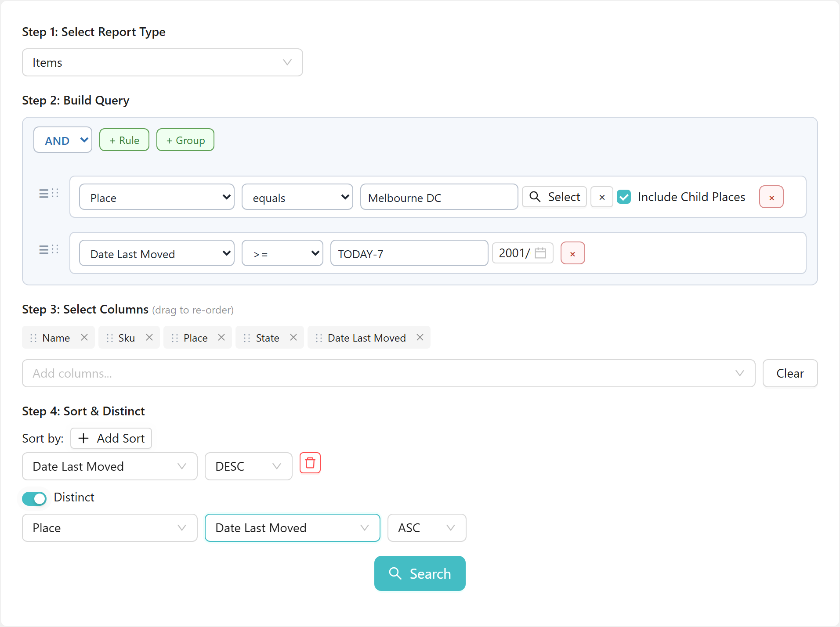Viewport: 840px width, 627px height.
Task: Expand the DESC sort order dropdown
Action: pos(249,466)
